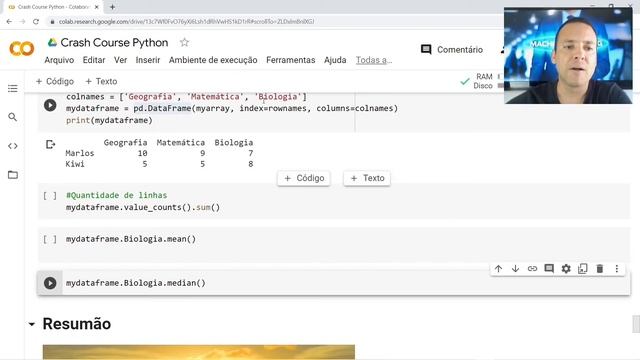Image resolution: width=640 pixels, height=360 pixels.
Task: Click the print(mydataframe) code line
Action: coord(109,120)
